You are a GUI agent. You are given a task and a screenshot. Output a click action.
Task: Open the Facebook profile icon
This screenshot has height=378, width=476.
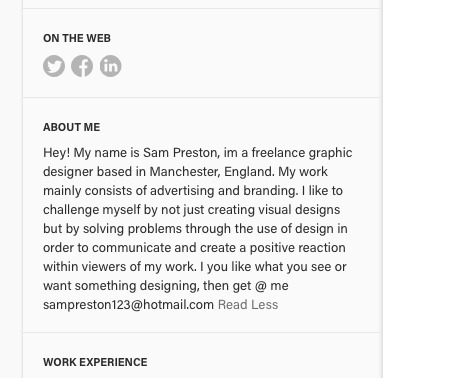82,66
